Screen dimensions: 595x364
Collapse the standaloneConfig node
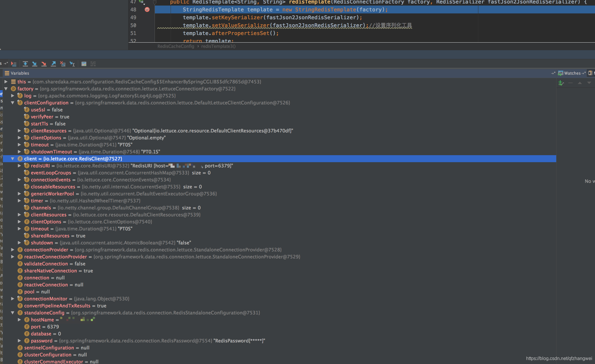(x=13, y=312)
